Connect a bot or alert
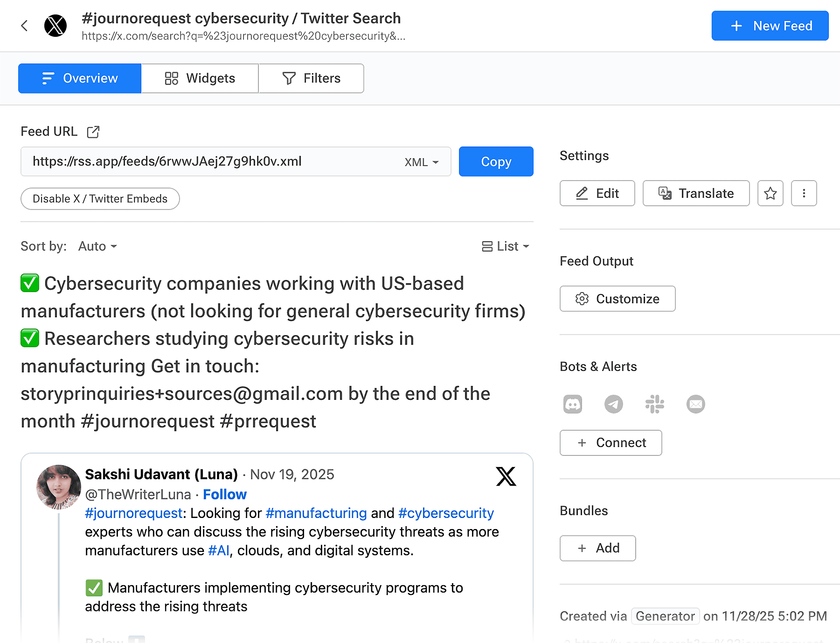 tap(611, 442)
